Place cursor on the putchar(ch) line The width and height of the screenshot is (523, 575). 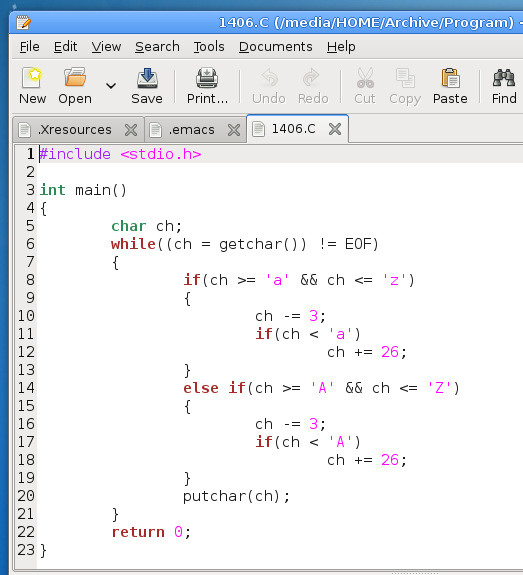(237, 496)
